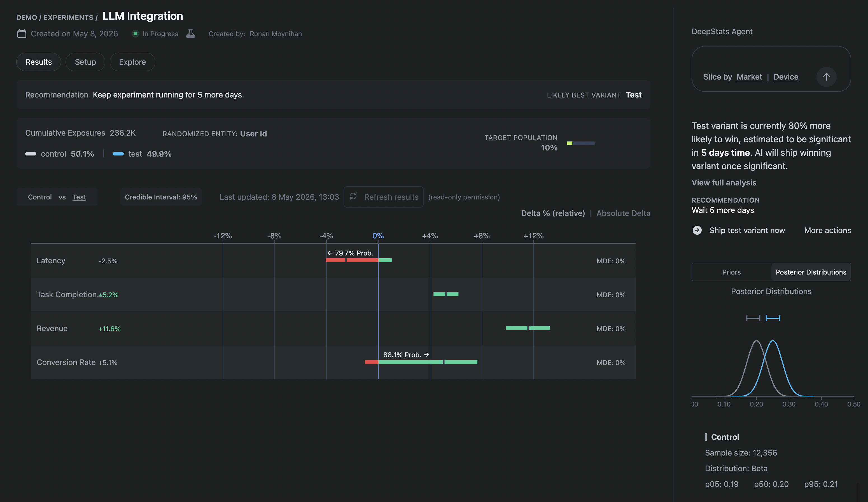Click the 79.7% Prob. label
This screenshot has height=502, width=868.
[350, 253]
